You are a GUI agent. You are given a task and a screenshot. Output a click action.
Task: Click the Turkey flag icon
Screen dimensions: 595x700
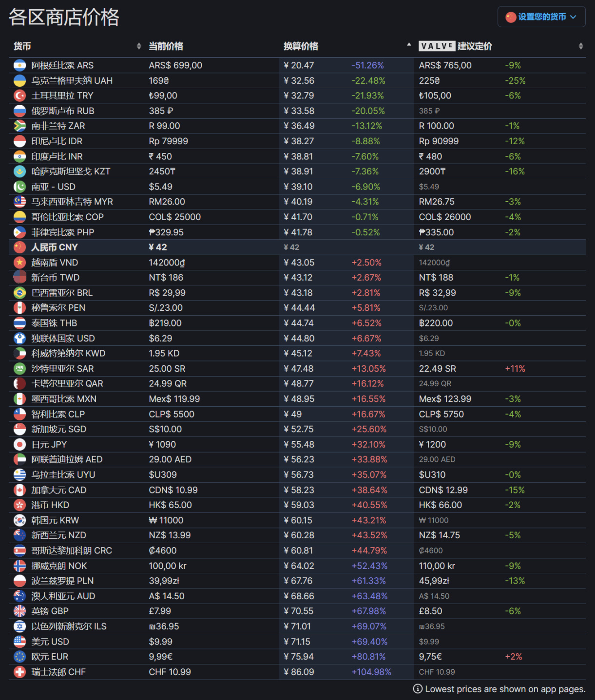(19, 95)
